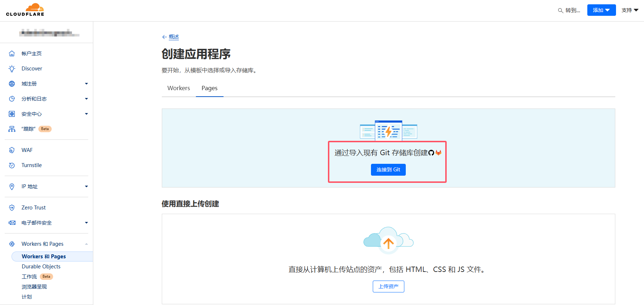Viewport: 644px width, 305px height.
Task: Click the Turnstile icon
Action: pyautogui.click(x=12, y=165)
